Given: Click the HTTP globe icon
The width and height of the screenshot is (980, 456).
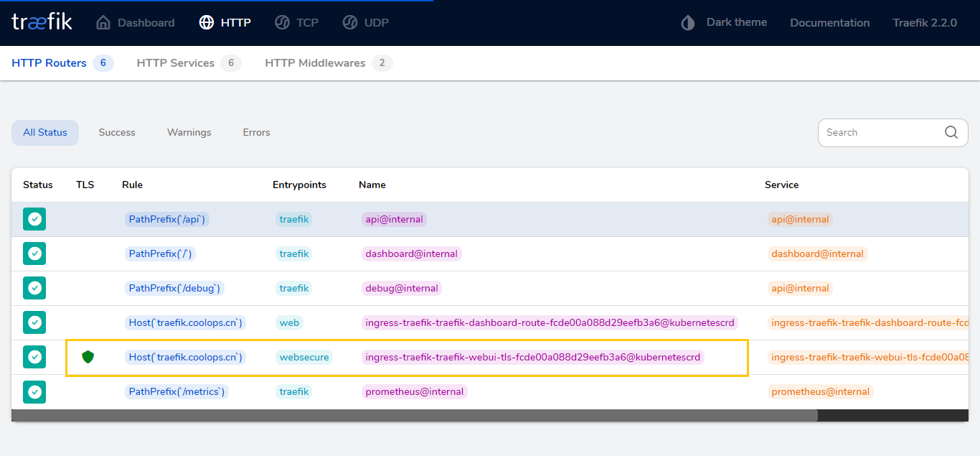Looking at the screenshot, I should tap(207, 23).
